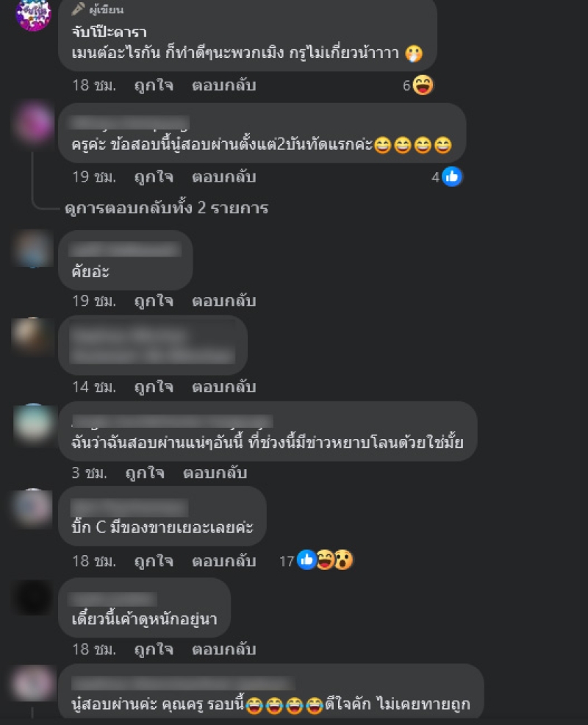Click the haha reaction emoji showing 6
This screenshot has height=725, width=588.
[x=423, y=85]
